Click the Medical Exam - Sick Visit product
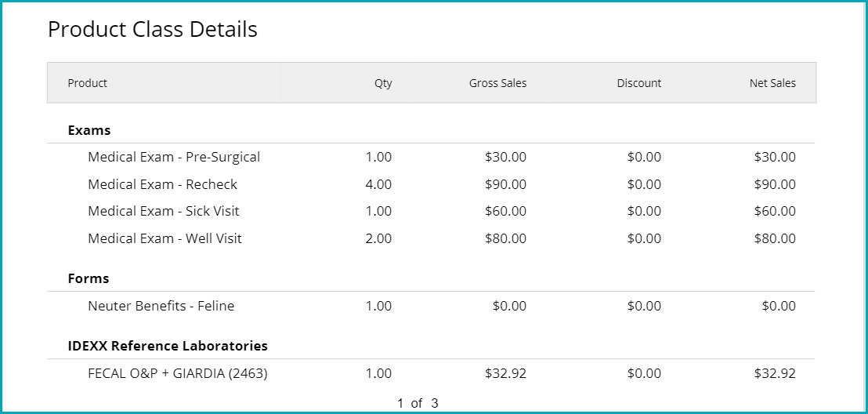The width and height of the screenshot is (868, 414). 164,211
